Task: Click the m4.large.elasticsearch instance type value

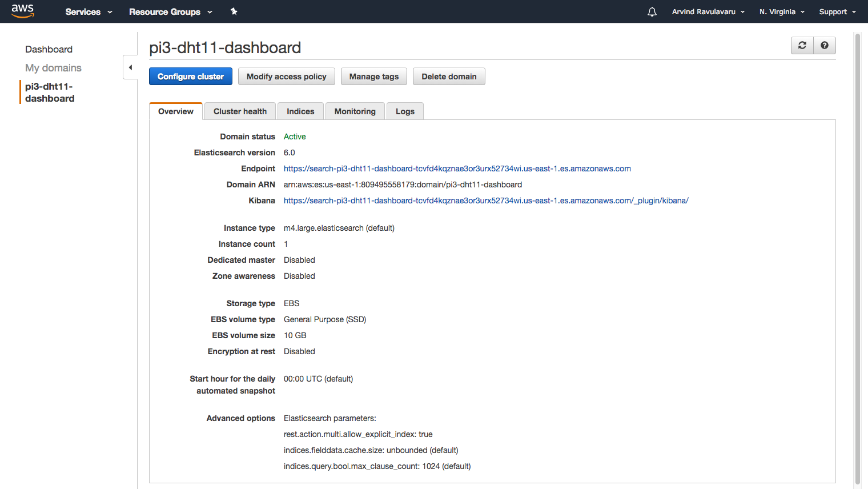Action: 339,228
